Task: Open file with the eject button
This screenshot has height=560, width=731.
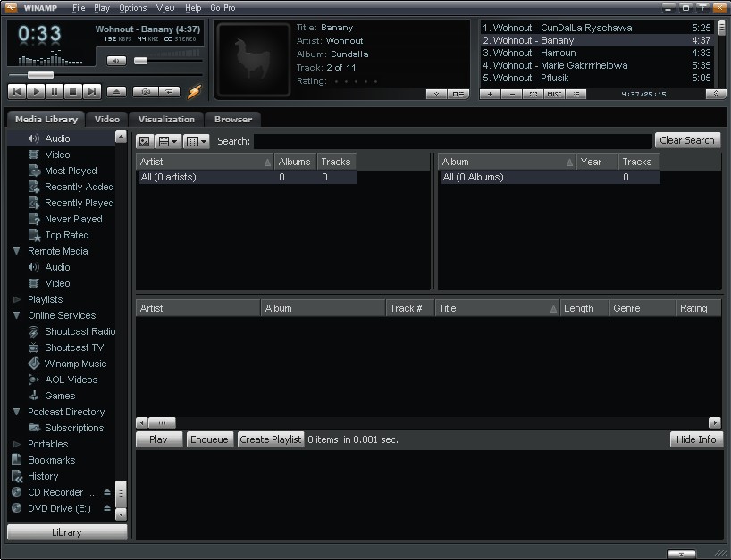Action: tap(116, 91)
